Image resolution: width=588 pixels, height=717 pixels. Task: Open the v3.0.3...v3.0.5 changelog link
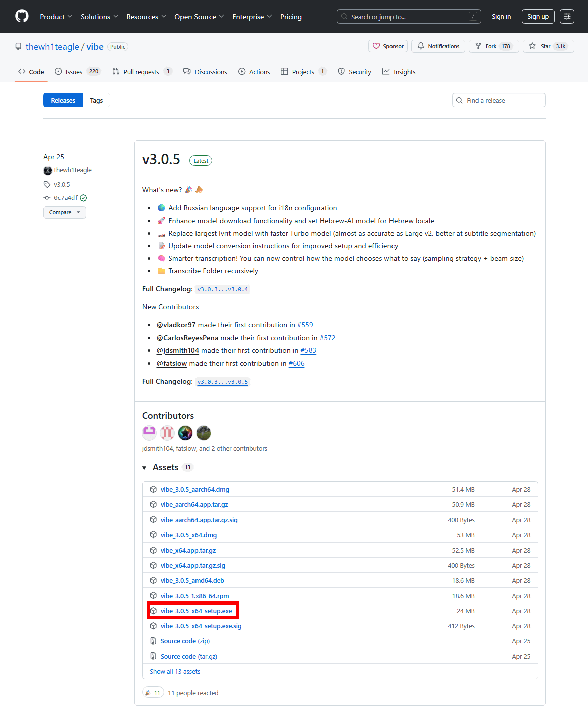click(x=223, y=382)
